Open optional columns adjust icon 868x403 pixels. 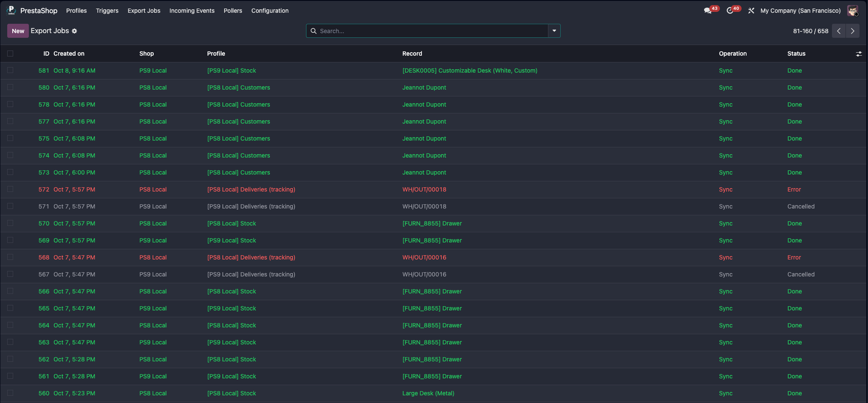[859, 54]
